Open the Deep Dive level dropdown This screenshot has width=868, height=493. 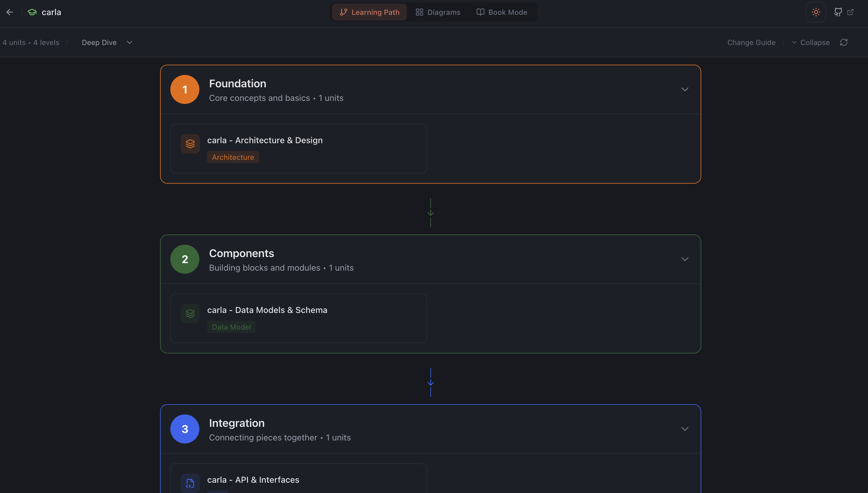(106, 42)
